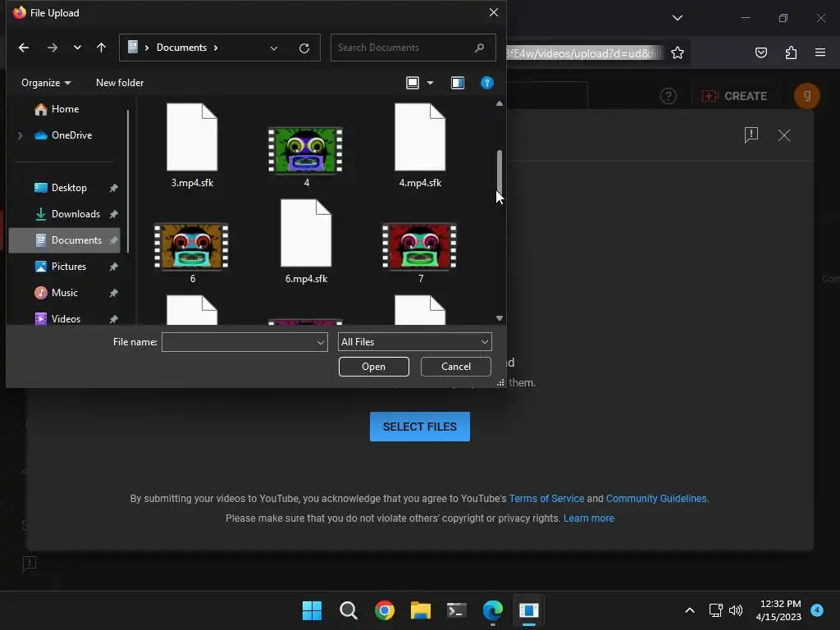Click the Open button
840x630 pixels.
click(x=373, y=367)
